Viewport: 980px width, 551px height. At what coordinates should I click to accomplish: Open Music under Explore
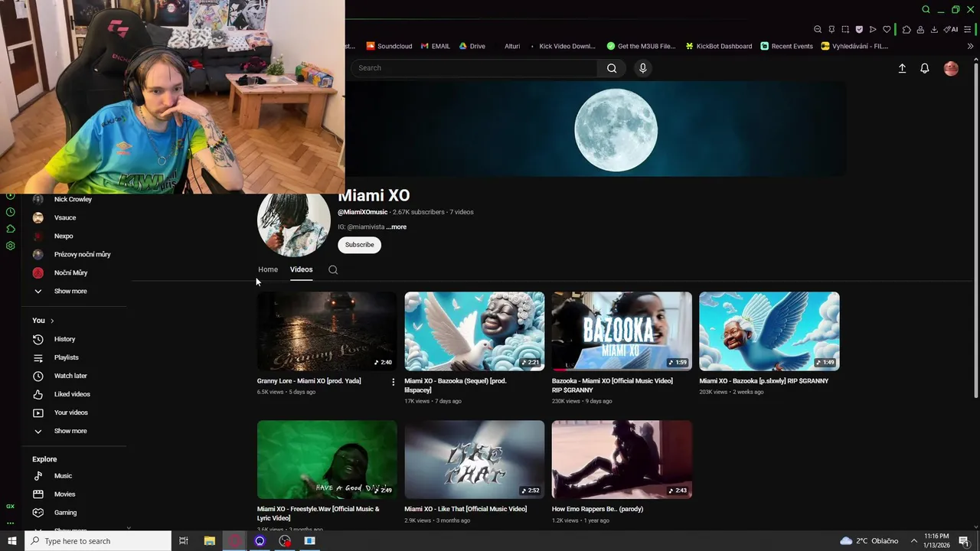pos(63,476)
